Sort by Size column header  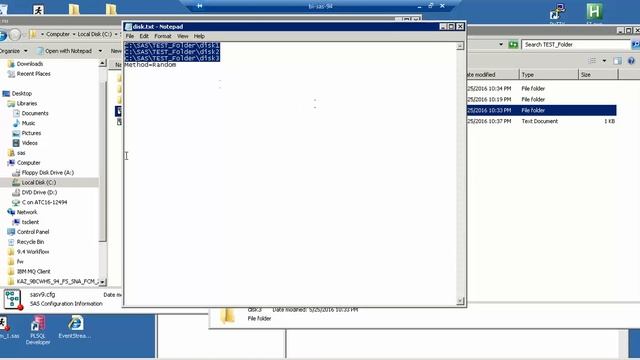(598, 75)
